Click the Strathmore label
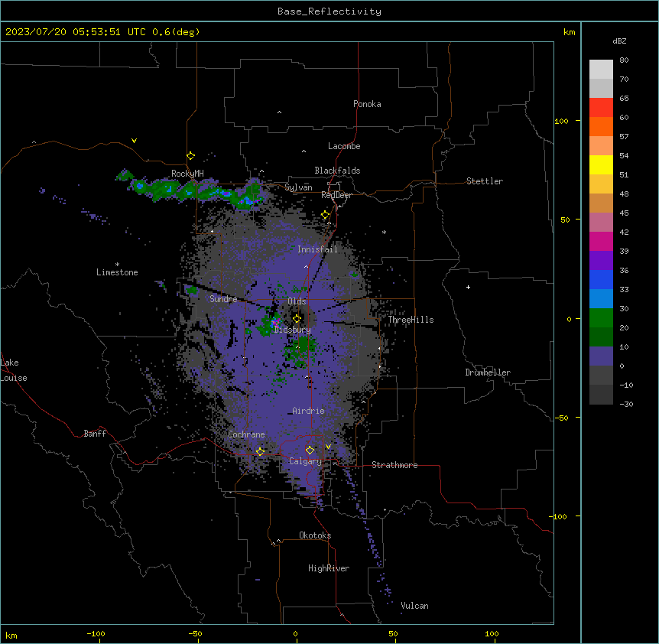Screen dimensions: 659x644 (x=394, y=465)
